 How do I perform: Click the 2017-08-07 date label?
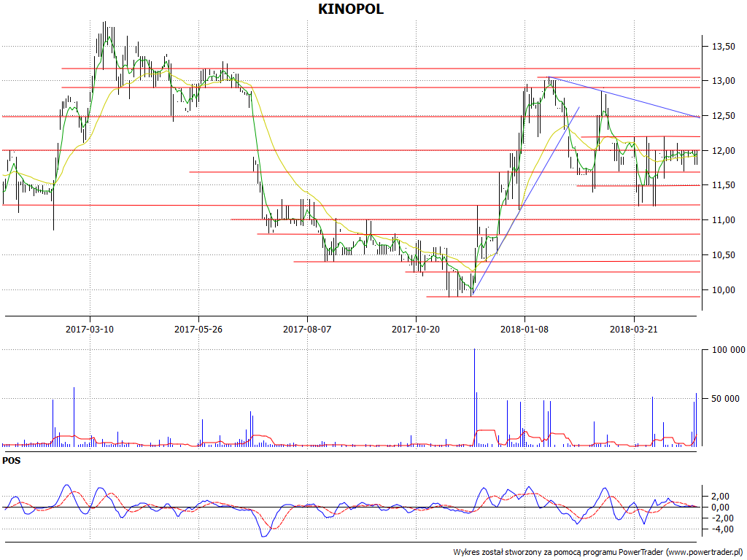coord(307,329)
